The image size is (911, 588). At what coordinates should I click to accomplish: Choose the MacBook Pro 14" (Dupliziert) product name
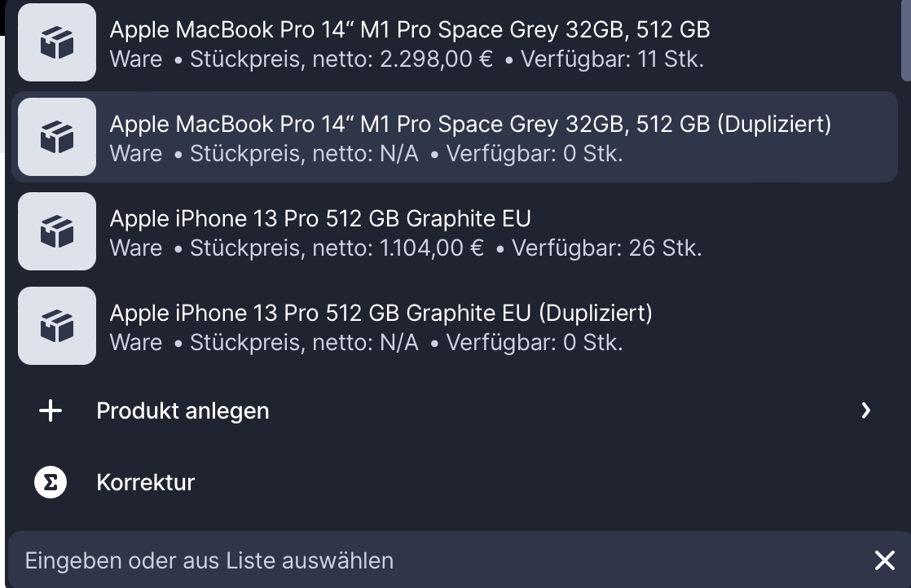tap(470, 124)
